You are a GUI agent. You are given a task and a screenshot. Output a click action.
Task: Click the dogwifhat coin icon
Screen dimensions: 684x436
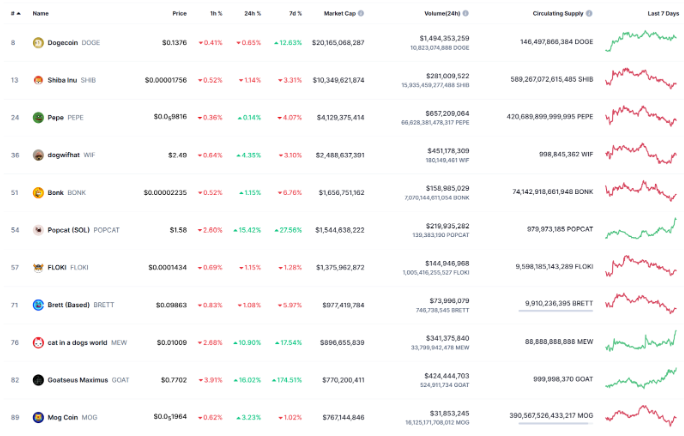click(x=38, y=155)
